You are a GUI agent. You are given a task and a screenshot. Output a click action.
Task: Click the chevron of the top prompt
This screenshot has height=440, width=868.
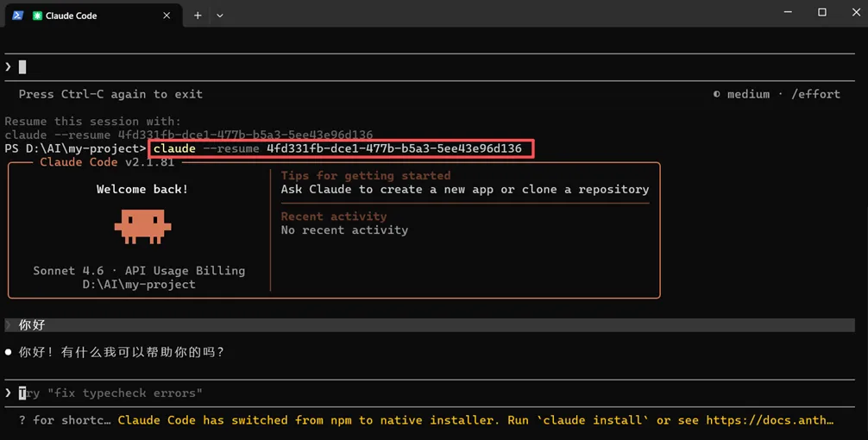(9, 67)
